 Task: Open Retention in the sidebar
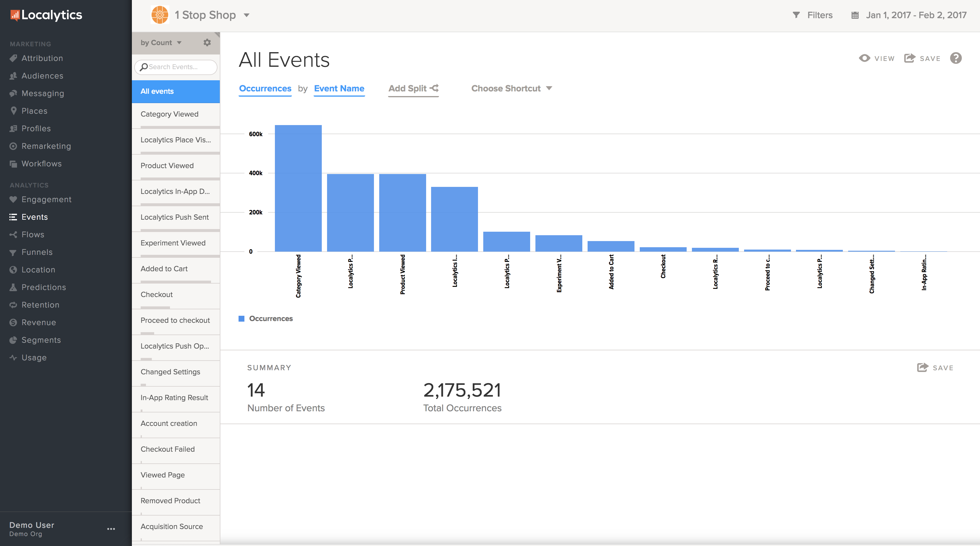[x=40, y=305]
